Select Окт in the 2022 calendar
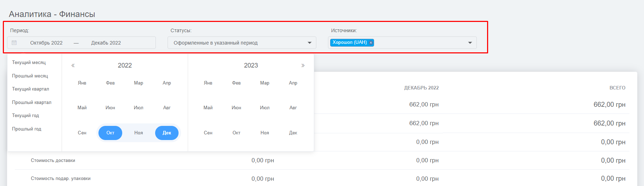Image resolution: width=644 pixels, height=186 pixels. coord(110,133)
